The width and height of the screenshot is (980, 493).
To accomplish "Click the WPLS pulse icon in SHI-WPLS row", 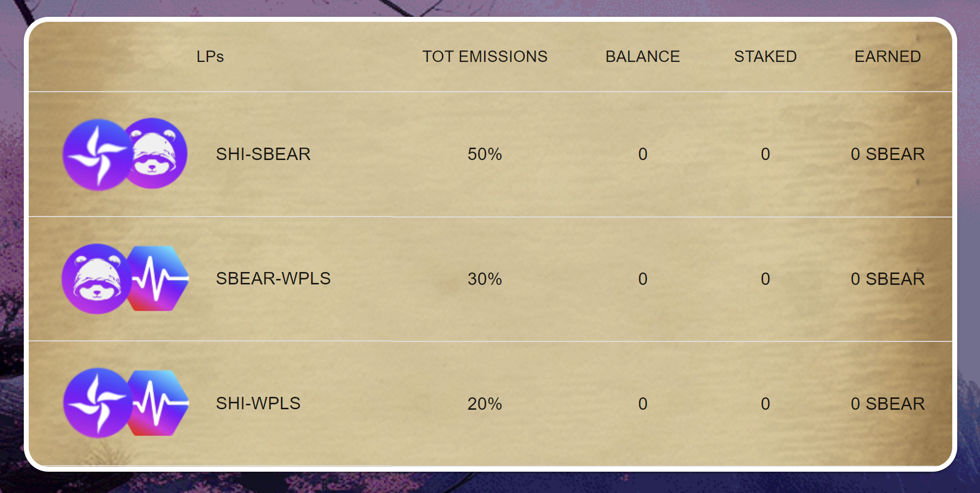I will tap(159, 403).
